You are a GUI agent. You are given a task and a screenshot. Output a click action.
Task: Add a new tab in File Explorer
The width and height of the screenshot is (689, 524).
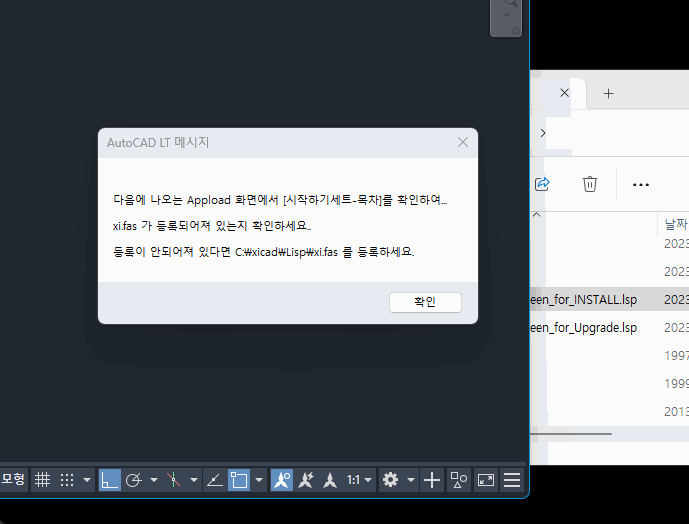click(x=608, y=93)
